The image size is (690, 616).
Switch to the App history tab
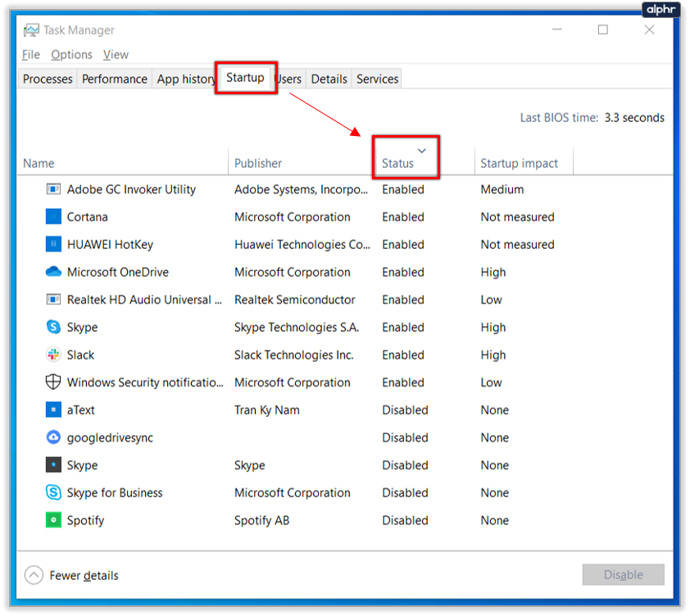tap(185, 79)
